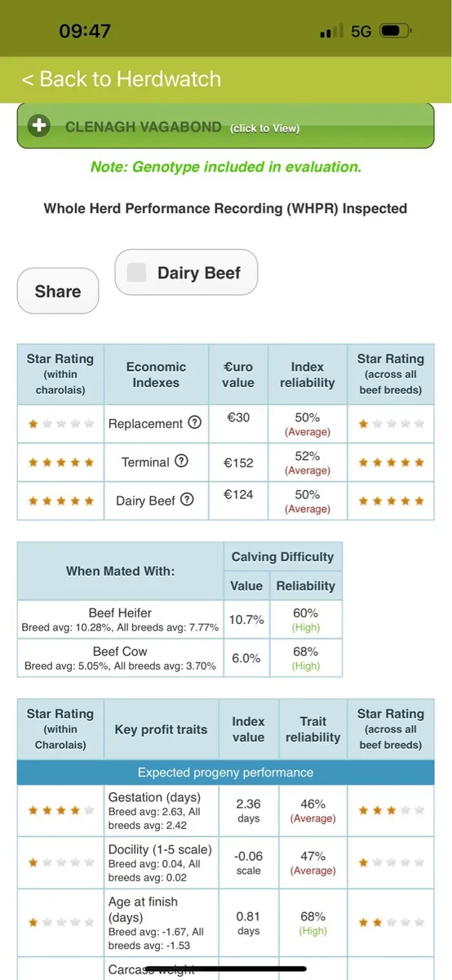The height and width of the screenshot is (980, 452).
Task: Select the Expected progeny performance header
Action: tap(225, 772)
